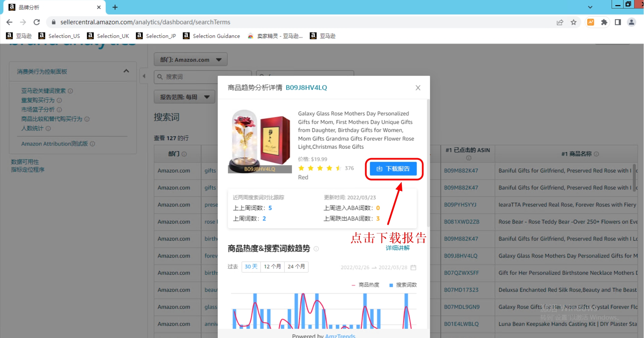The width and height of the screenshot is (644, 338).
Task: Open the Chrome profile avatar icon
Action: pos(632,22)
